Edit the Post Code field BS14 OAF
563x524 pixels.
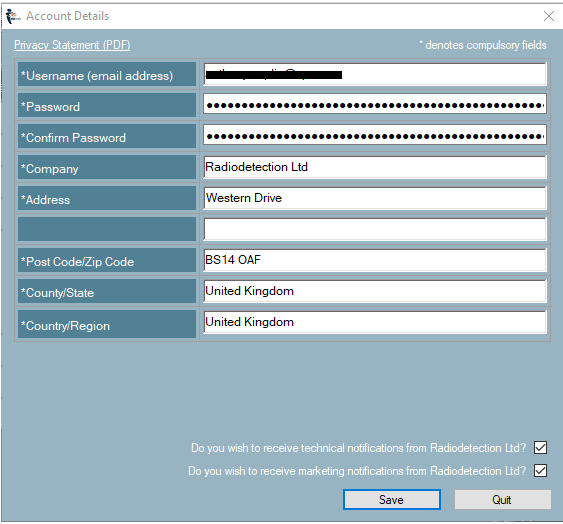click(375, 260)
